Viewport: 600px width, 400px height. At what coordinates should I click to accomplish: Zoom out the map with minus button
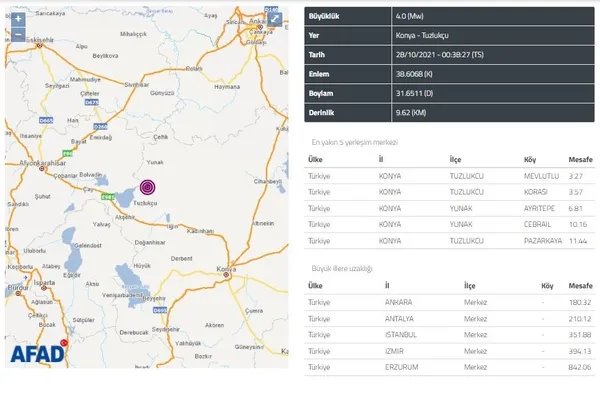[x=18, y=34]
